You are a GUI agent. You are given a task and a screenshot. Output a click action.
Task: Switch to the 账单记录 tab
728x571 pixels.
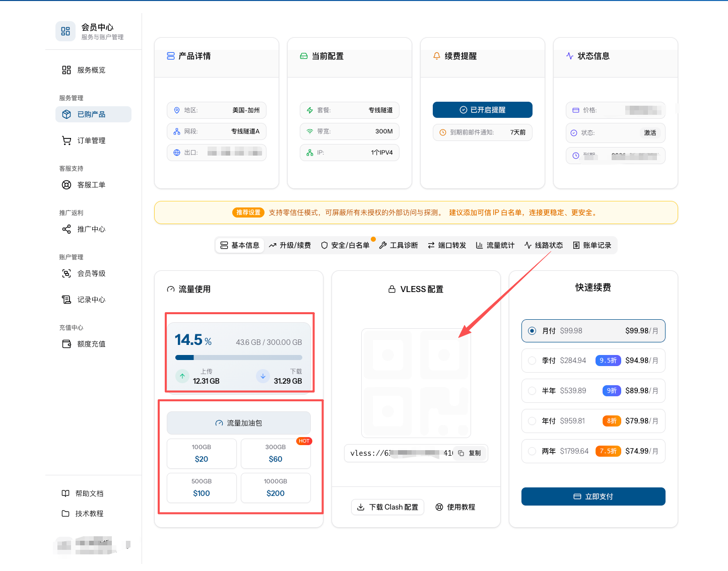click(592, 245)
